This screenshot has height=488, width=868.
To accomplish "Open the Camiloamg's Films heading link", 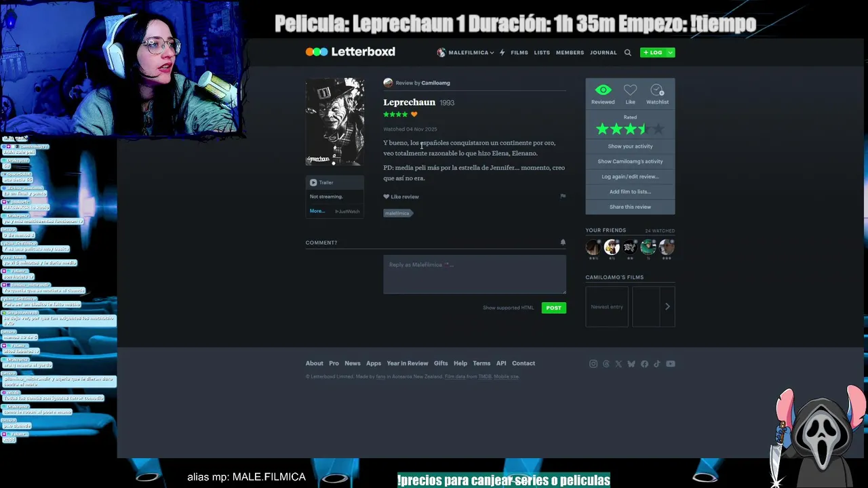I will pyautogui.click(x=614, y=277).
